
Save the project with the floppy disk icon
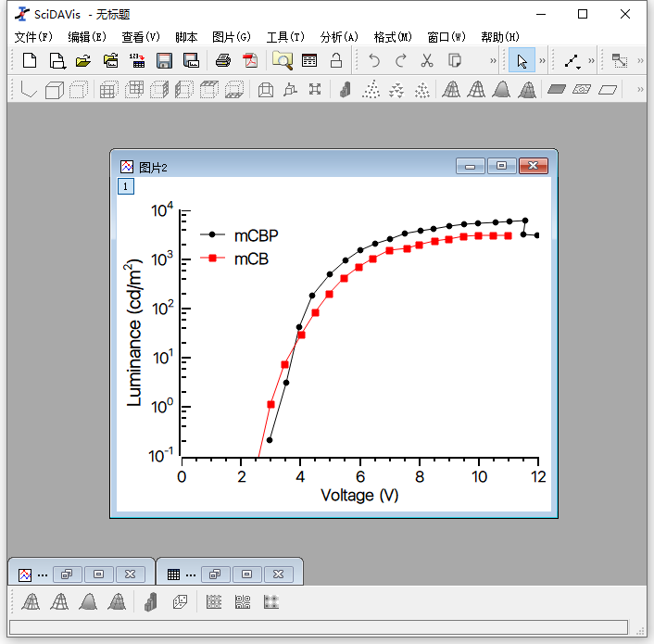(165, 61)
